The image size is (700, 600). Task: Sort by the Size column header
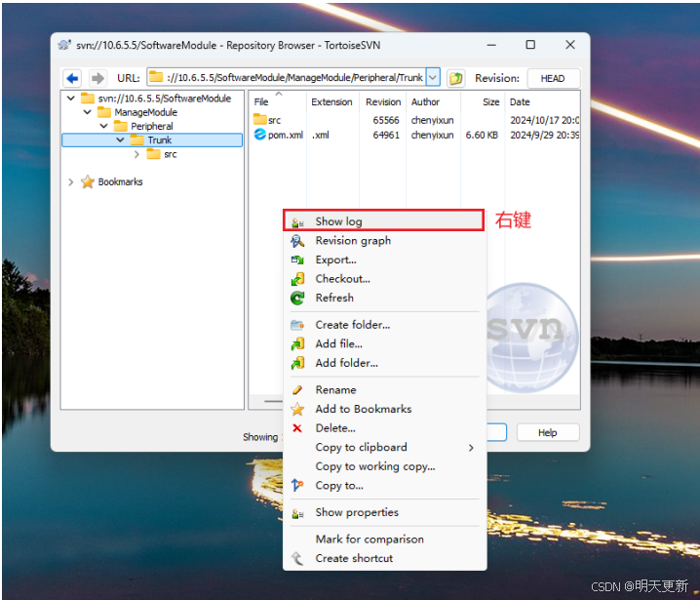pos(483,101)
